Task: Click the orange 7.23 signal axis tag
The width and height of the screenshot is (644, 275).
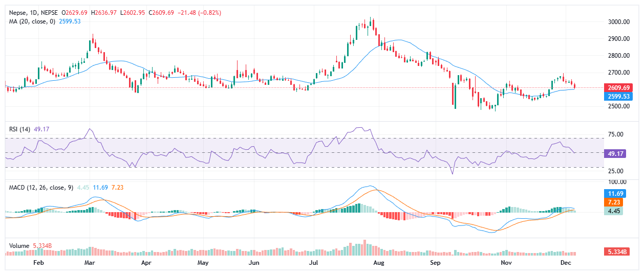Action: tap(613, 202)
